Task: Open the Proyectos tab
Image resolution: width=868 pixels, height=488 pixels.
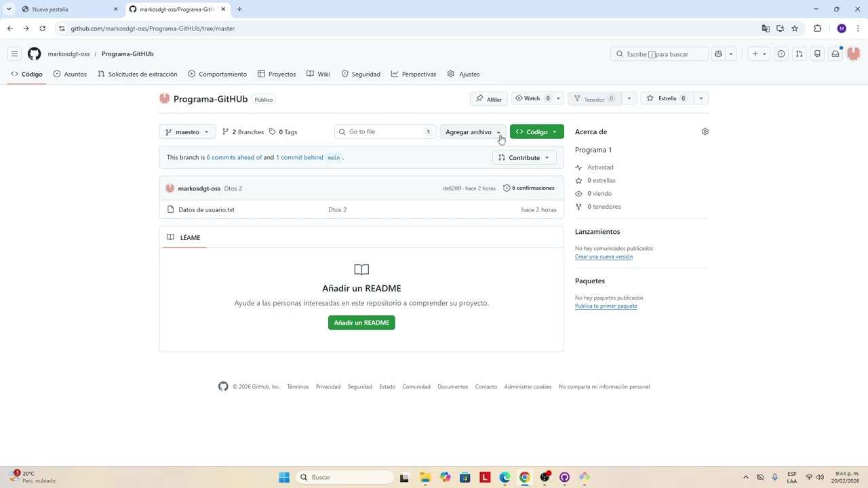Action: coord(277,74)
